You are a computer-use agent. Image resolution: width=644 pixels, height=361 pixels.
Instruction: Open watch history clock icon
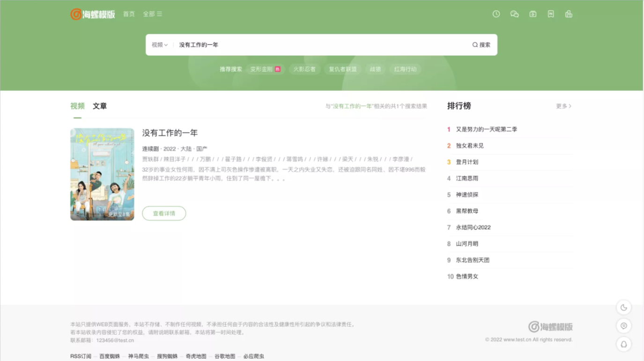(x=496, y=14)
